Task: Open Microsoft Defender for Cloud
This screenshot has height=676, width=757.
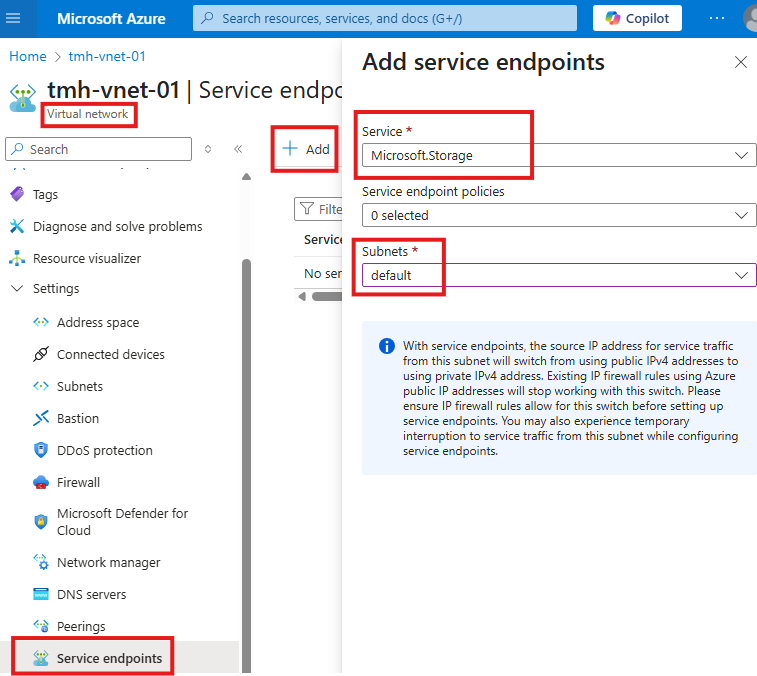Action: pos(123,522)
